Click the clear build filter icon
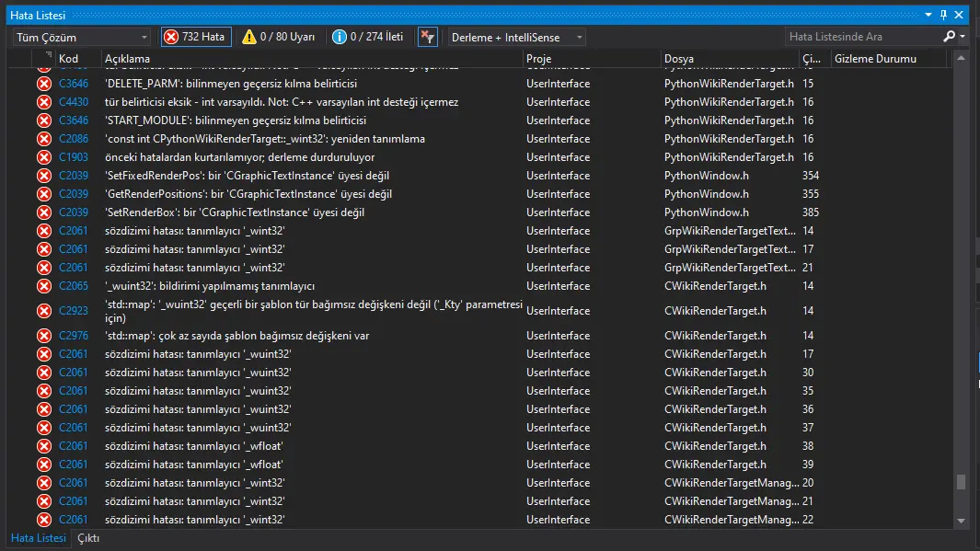The image size is (980, 551). click(x=427, y=37)
